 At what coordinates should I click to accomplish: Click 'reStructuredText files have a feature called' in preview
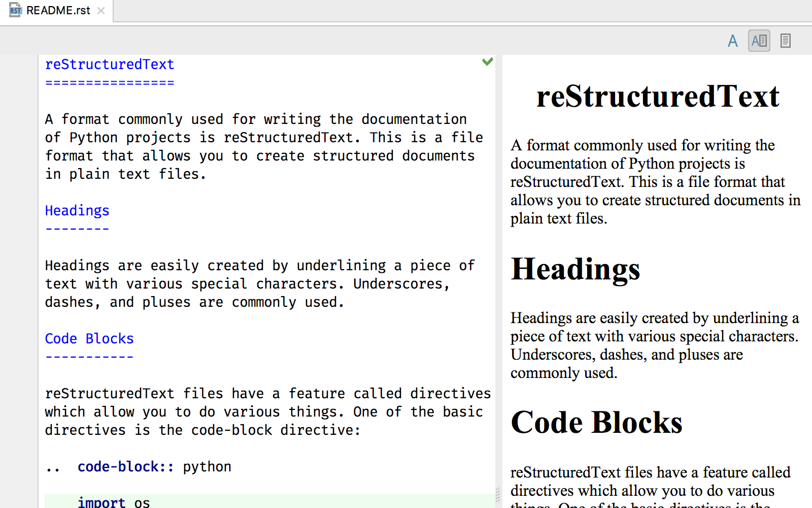(x=651, y=472)
